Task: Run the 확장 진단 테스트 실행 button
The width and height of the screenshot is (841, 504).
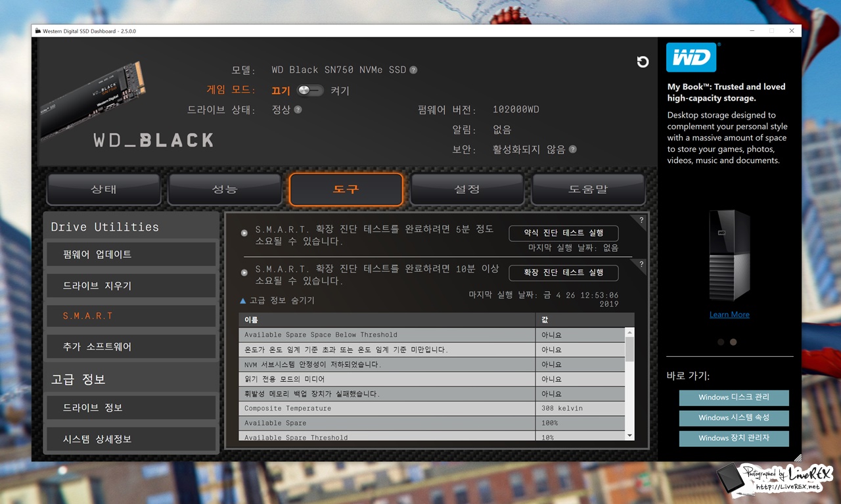Action: [564, 272]
